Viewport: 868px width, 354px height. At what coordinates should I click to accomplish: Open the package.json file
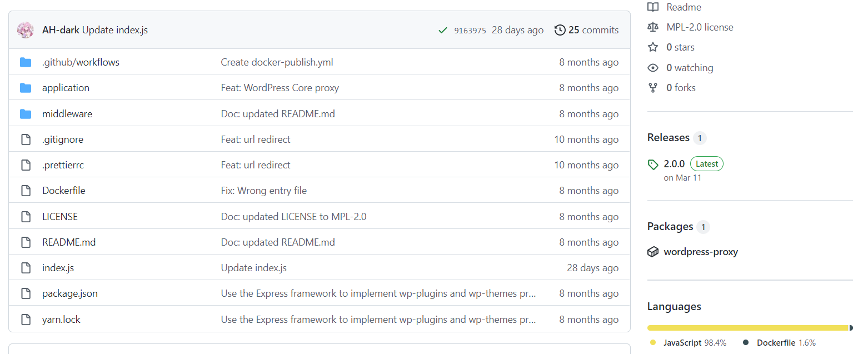point(70,293)
